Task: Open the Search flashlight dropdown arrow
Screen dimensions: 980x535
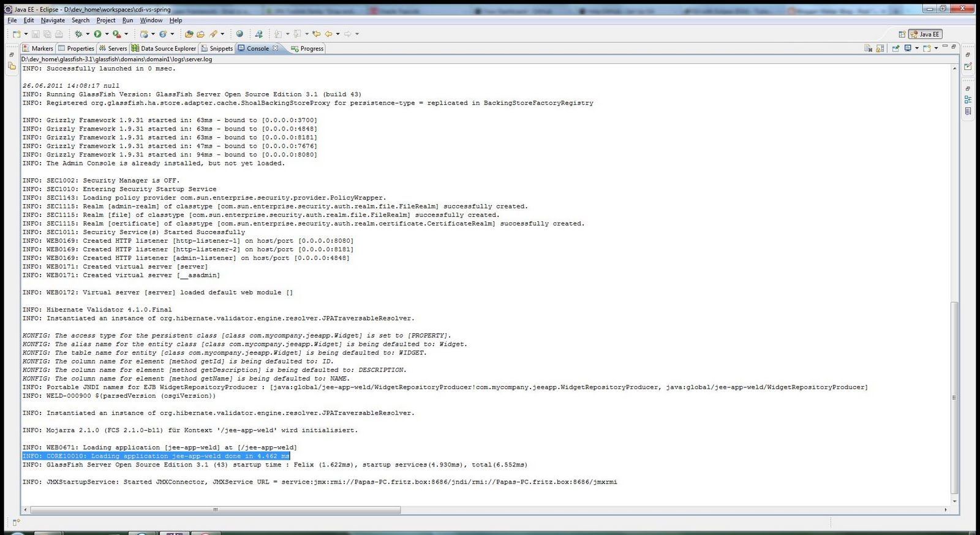Action: point(222,34)
